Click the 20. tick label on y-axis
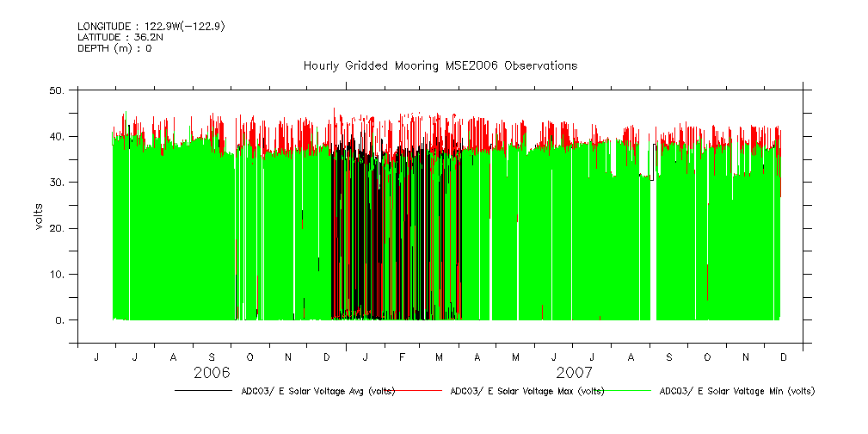The width and height of the screenshot is (868, 434). pyautogui.click(x=58, y=228)
